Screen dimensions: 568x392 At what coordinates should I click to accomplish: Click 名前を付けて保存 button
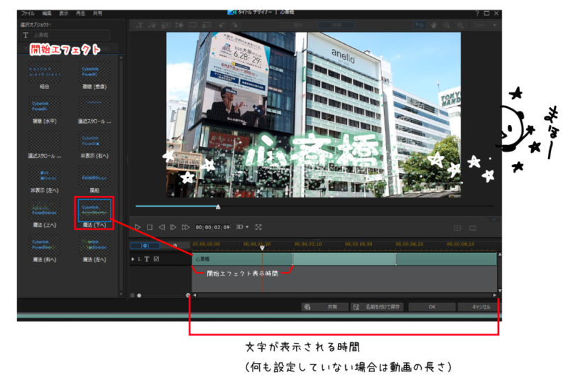click(x=377, y=307)
